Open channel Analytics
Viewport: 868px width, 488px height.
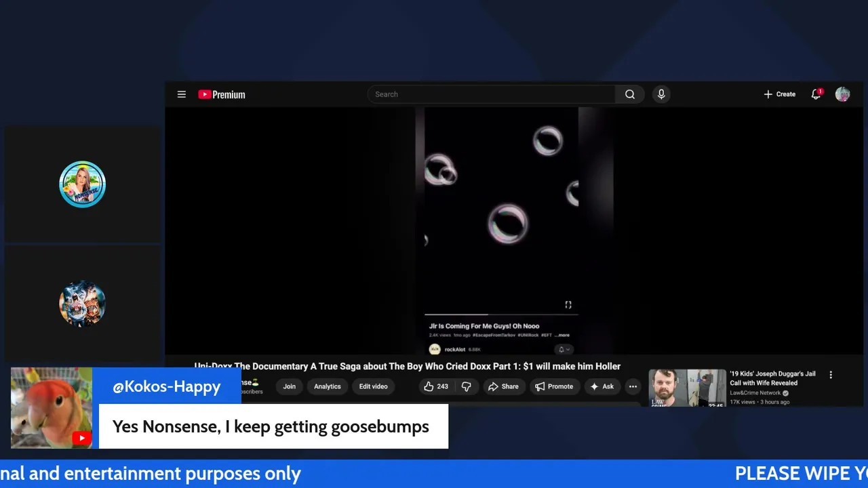(327, 386)
